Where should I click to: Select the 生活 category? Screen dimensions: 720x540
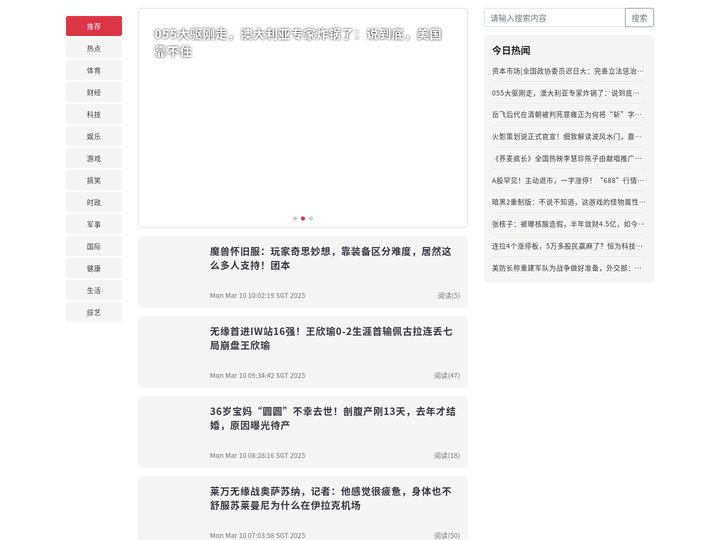94,291
